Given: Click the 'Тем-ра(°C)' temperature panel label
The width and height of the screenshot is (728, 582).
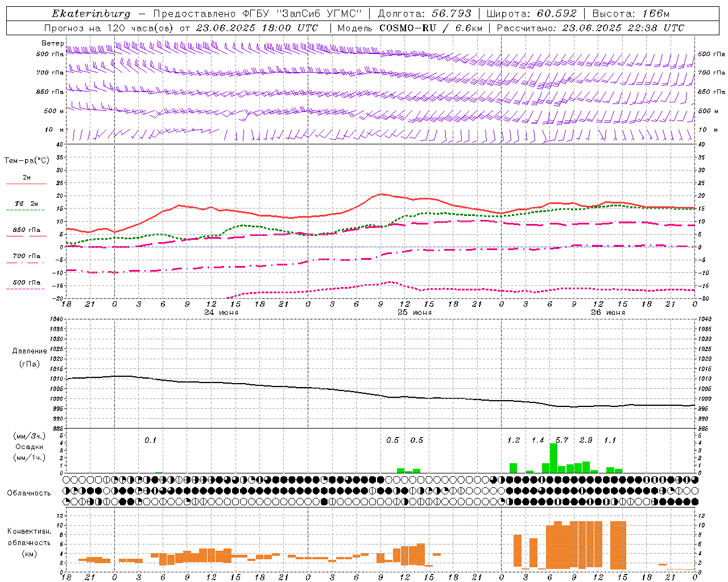Looking at the screenshot, I should pyautogui.click(x=27, y=161).
